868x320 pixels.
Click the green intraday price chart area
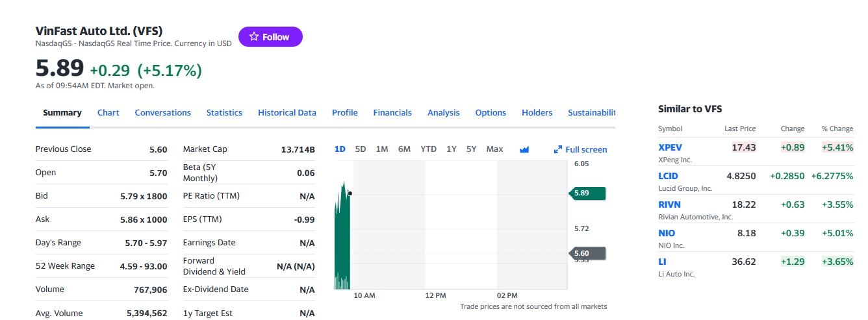point(342,236)
